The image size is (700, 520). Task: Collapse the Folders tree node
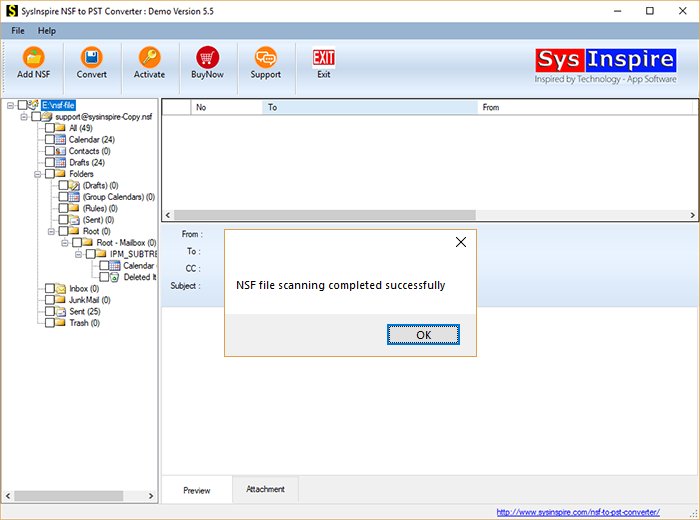(38, 174)
